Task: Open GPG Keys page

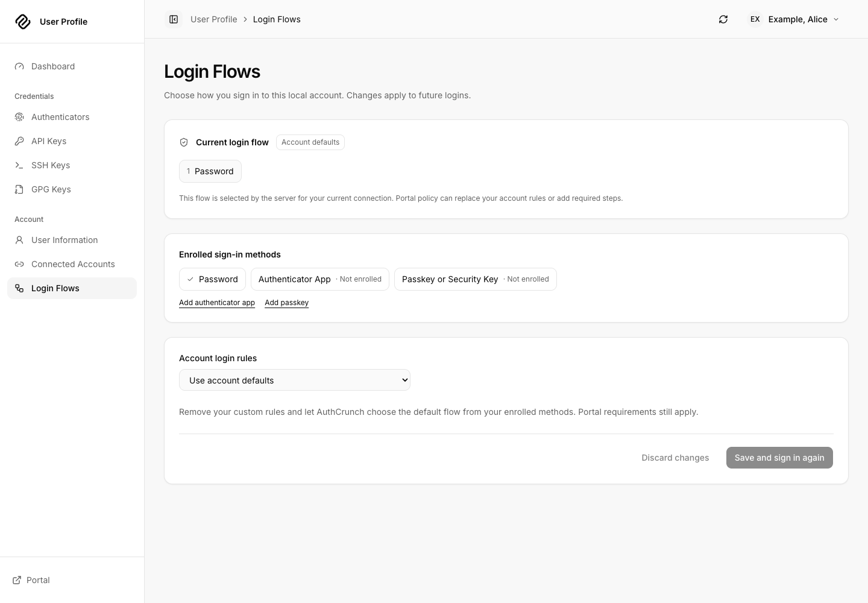Action: pos(72,189)
